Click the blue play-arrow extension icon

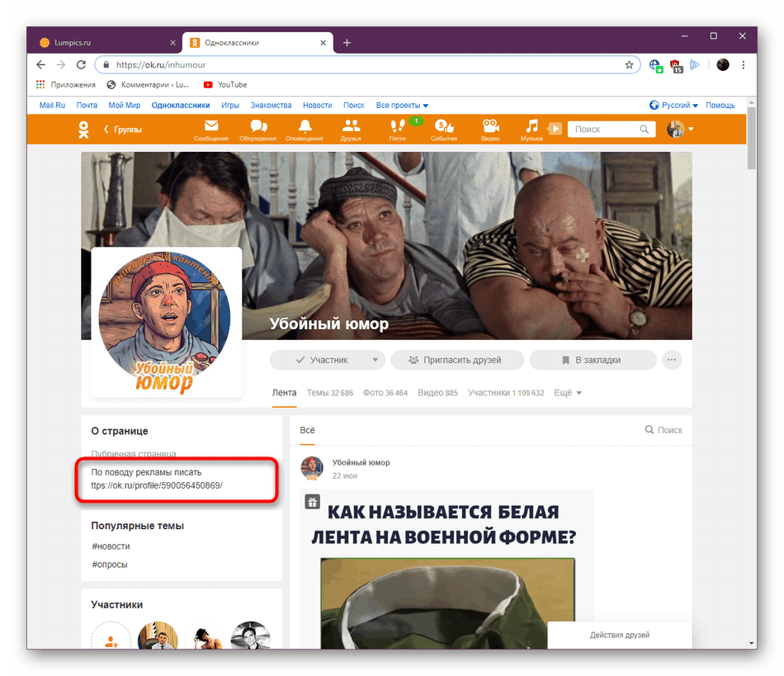(x=695, y=64)
